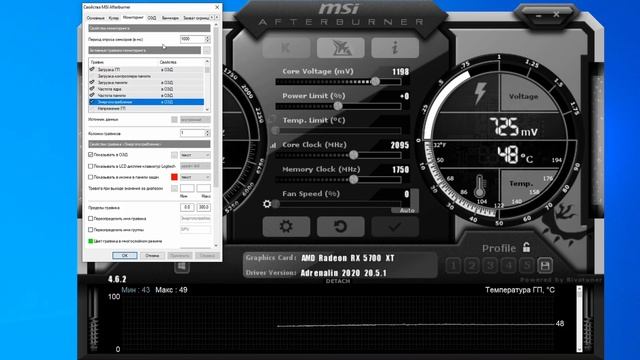This screenshot has width=640, height=360.
Task: Check override graph name checkbox
Action: [91, 218]
